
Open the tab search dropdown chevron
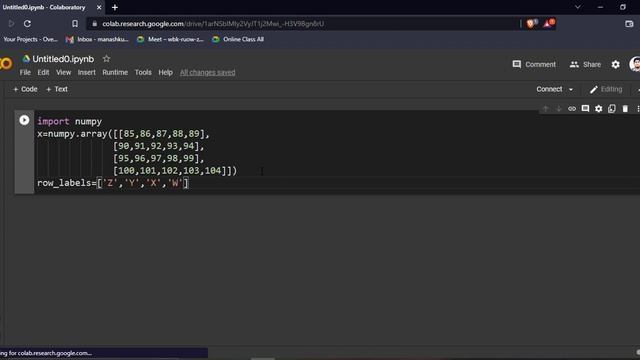(x=578, y=7)
